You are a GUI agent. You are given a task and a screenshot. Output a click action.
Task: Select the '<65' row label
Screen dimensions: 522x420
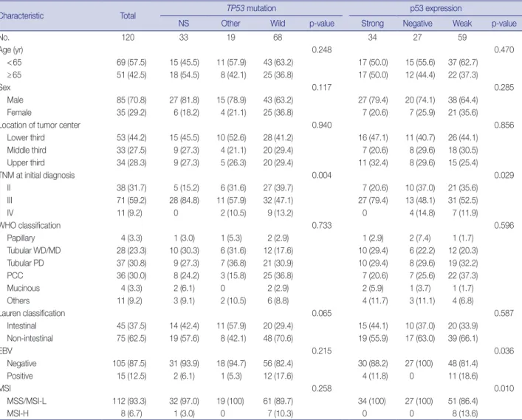click(14, 62)
